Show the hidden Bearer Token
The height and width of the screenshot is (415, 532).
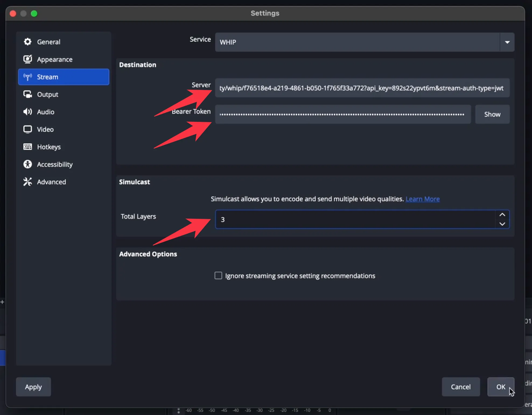click(x=492, y=114)
